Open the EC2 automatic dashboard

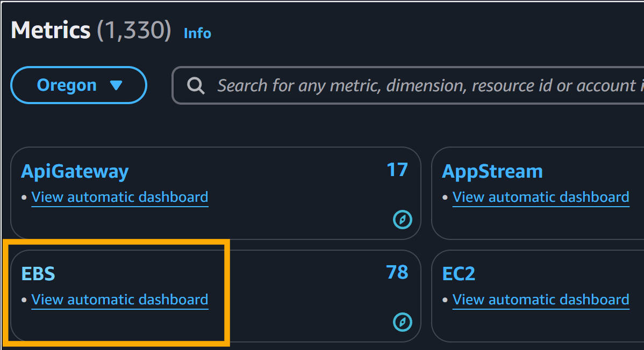click(x=540, y=300)
